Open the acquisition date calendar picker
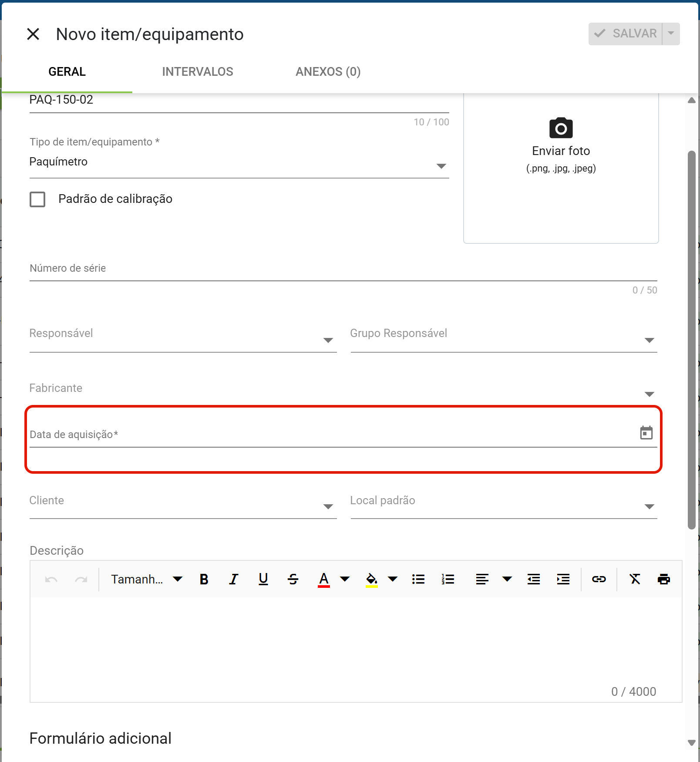Viewport: 700px width, 762px height. pos(646,433)
